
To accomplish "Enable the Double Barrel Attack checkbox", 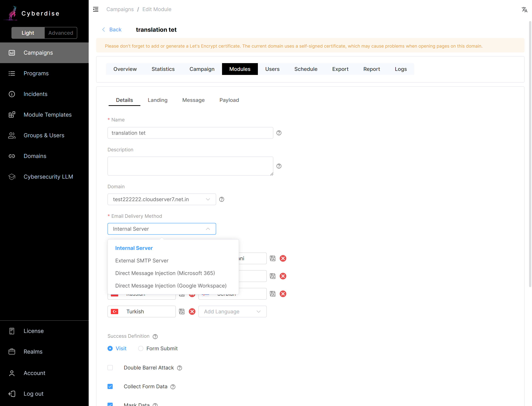I will (x=110, y=368).
